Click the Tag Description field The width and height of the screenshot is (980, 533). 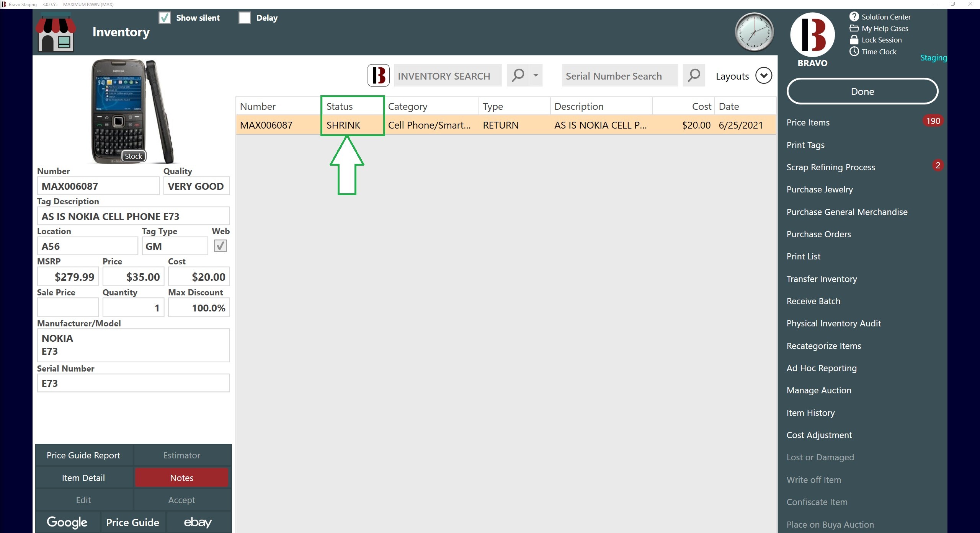tap(133, 216)
